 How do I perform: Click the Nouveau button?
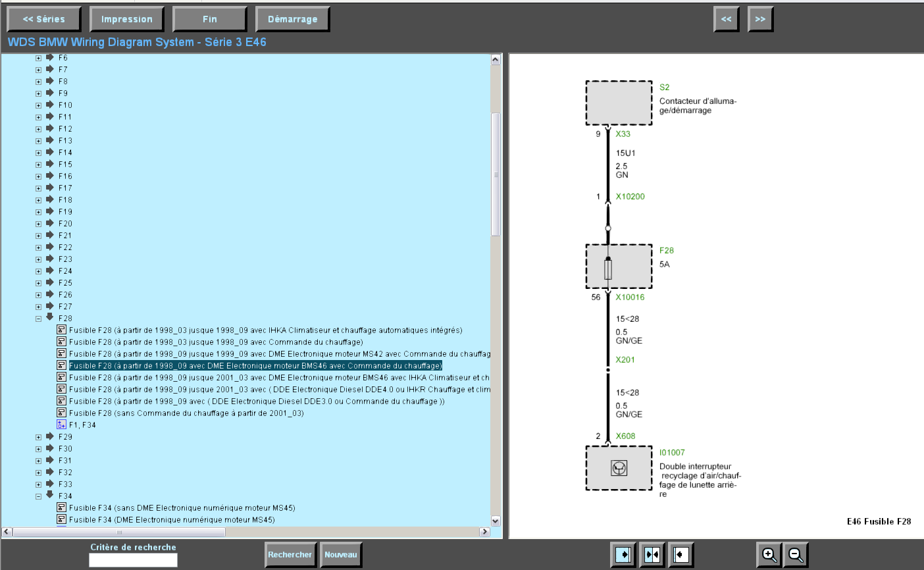click(341, 555)
